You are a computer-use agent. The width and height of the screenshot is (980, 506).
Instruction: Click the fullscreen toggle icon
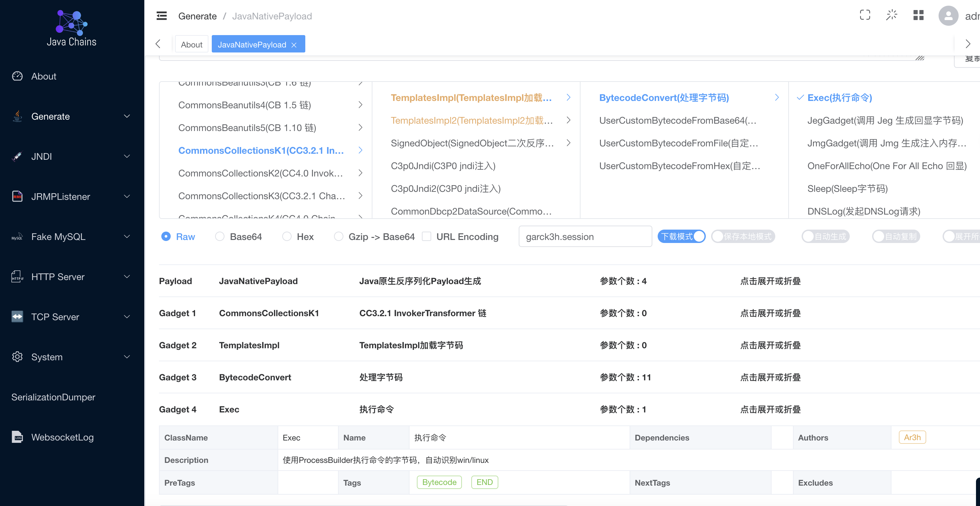coord(865,15)
